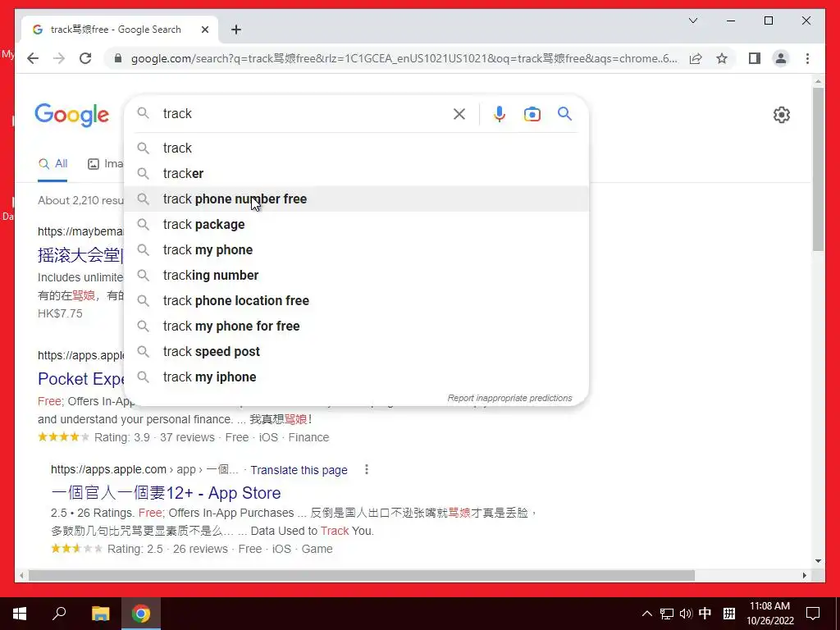Viewport: 840px width, 630px height.
Task: Click the address bar URL
Action: pos(404,58)
